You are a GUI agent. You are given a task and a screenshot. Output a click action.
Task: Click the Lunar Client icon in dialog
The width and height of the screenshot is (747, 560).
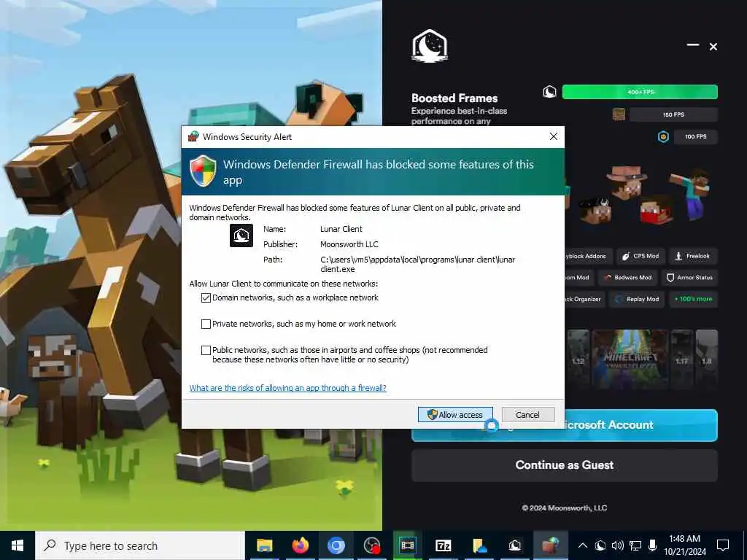pyautogui.click(x=241, y=236)
